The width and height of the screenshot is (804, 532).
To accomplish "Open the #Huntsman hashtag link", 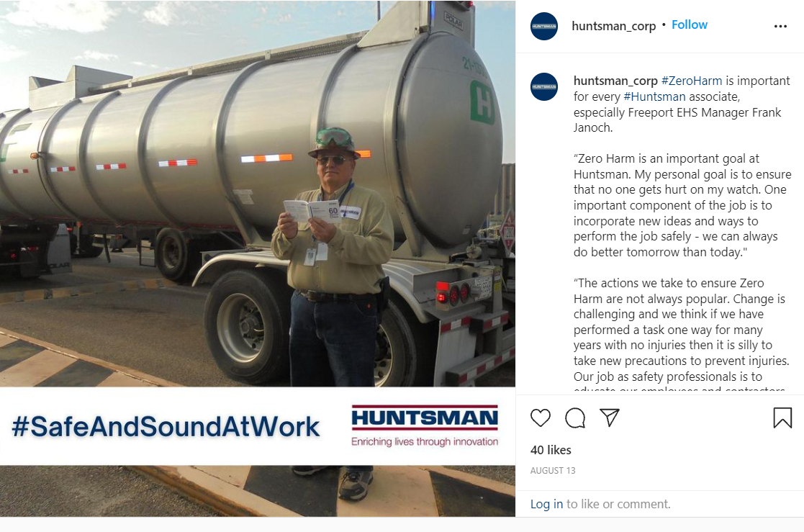I will 654,96.
